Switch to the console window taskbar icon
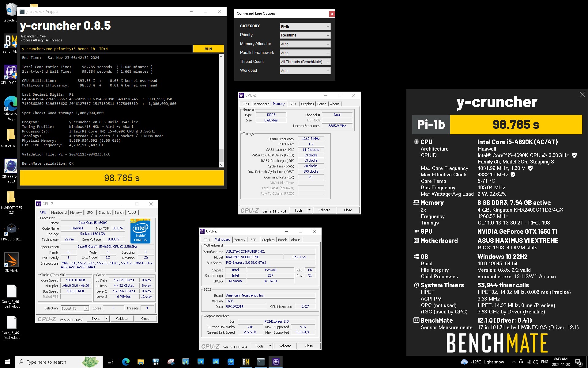588x368 pixels. click(x=261, y=362)
